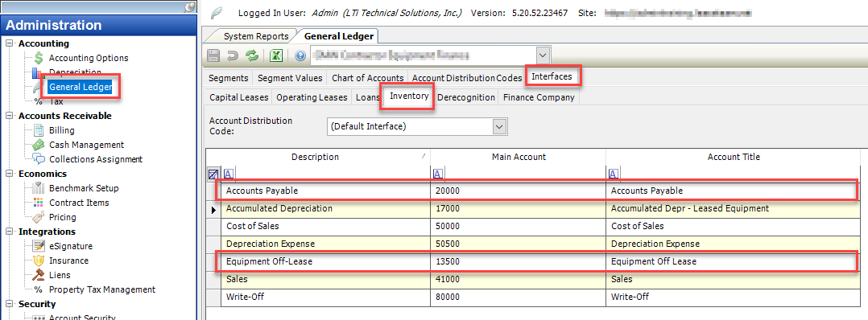Open the Chart of Accounts tab

coord(367,78)
